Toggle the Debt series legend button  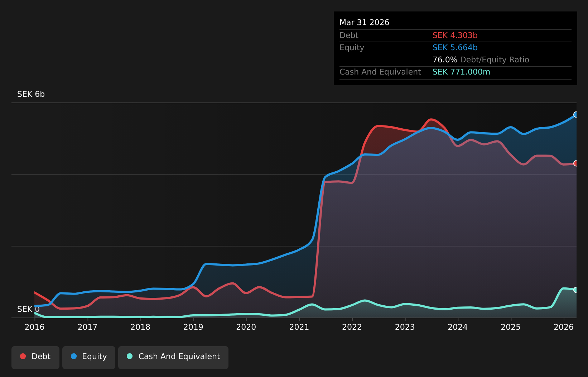(35, 357)
